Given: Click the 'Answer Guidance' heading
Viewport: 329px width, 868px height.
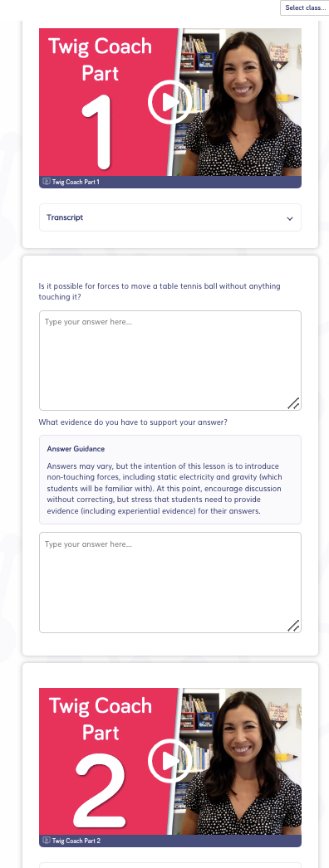Looking at the screenshot, I should tap(76, 448).
